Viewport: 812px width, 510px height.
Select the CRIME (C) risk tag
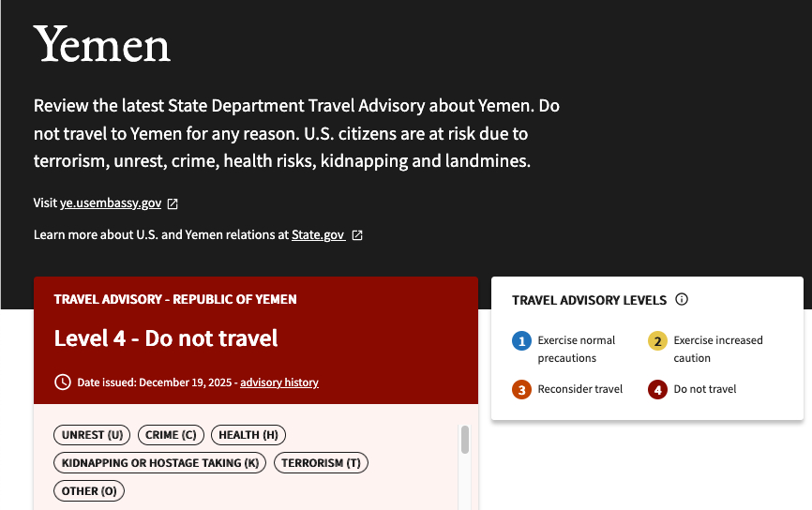pos(171,435)
